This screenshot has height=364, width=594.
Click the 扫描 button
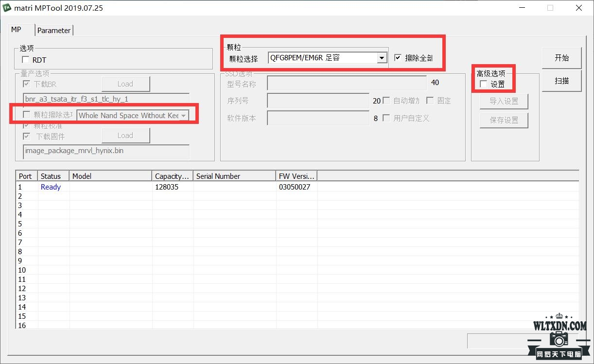[x=562, y=81]
